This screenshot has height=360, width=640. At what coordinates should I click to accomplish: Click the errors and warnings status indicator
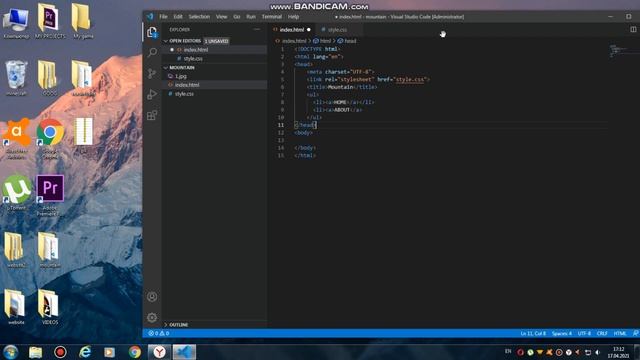[x=159, y=333]
